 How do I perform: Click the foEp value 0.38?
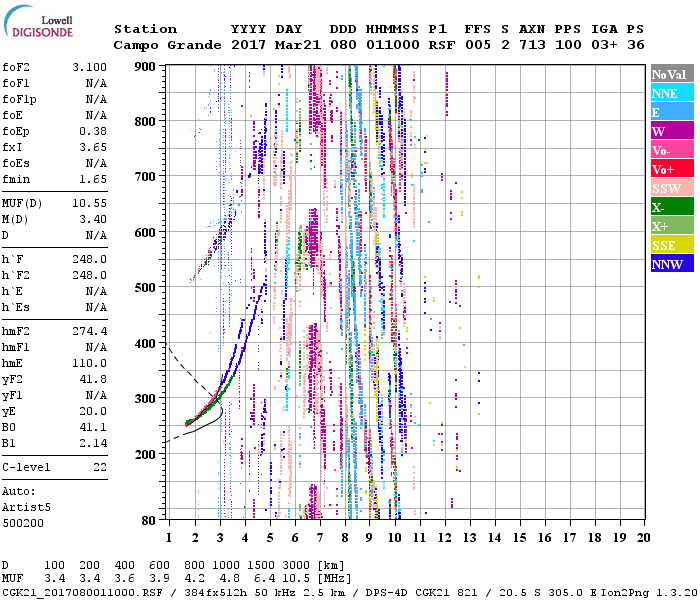(93, 131)
